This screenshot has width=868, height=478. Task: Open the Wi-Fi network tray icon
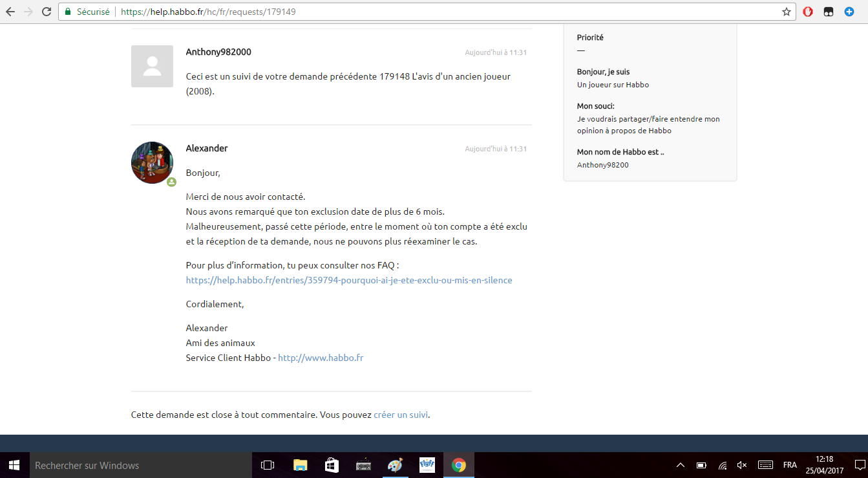click(x=723, y=465)
